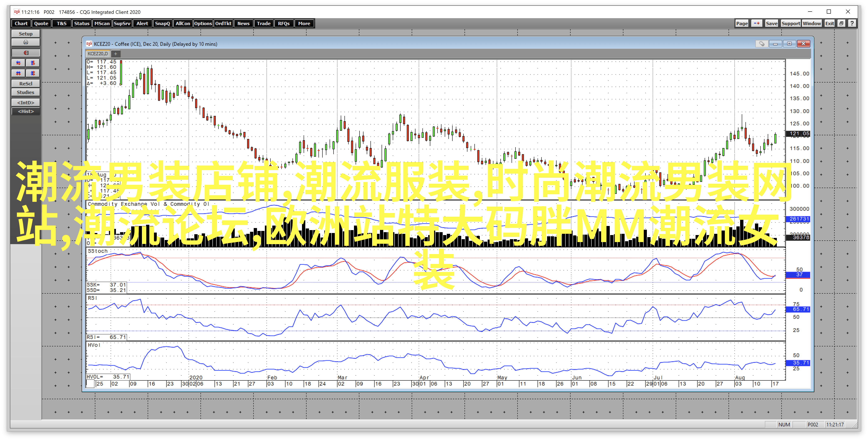Open the Alert toolbar item

point(142,23)
